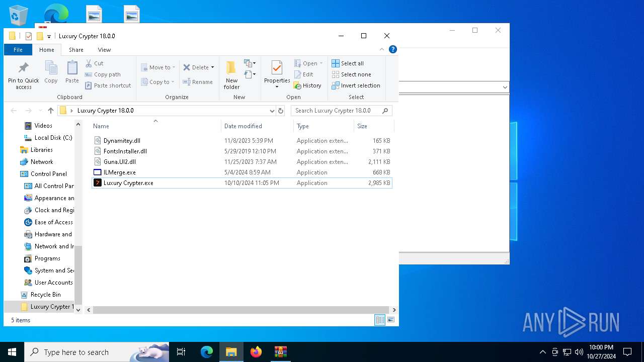Switch to the View tab
The image size is (644, 362).
point(104,50)
